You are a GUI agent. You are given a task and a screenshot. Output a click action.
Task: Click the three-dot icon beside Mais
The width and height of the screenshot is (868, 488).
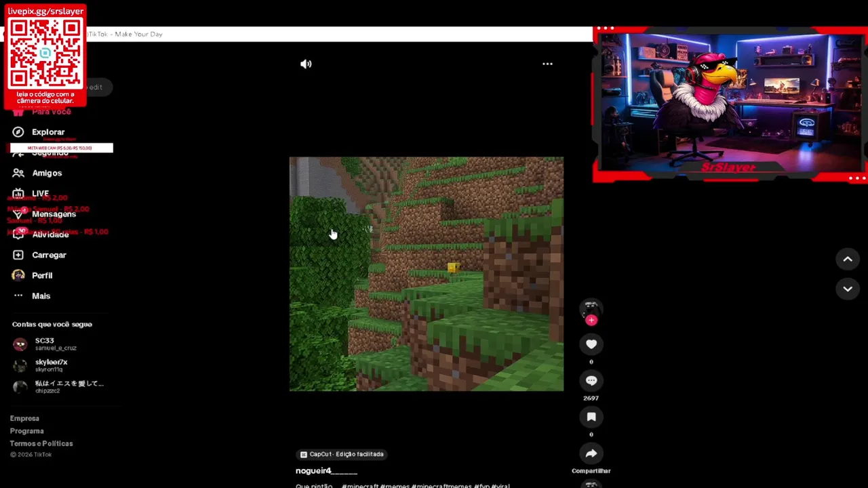pos(18,296)
